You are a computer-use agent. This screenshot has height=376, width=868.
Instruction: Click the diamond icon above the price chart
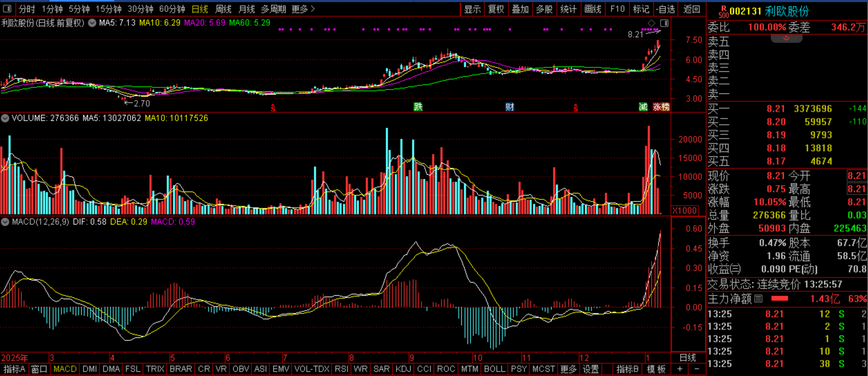point(651,23)
